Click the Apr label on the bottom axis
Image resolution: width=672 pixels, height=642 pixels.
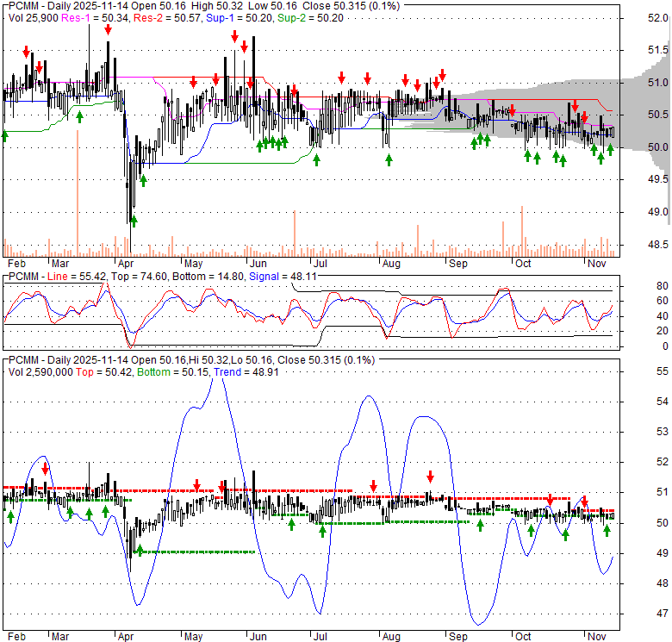click(x=125, y=639)
